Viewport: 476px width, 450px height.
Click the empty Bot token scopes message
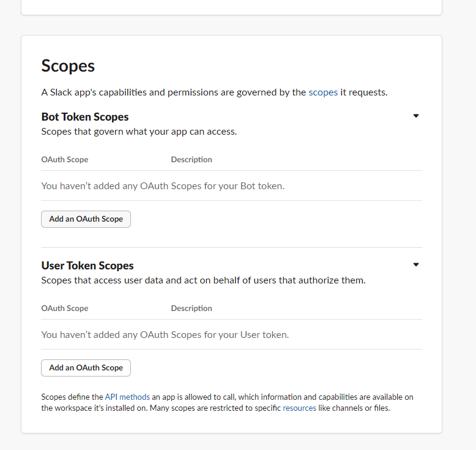[163, 186]
